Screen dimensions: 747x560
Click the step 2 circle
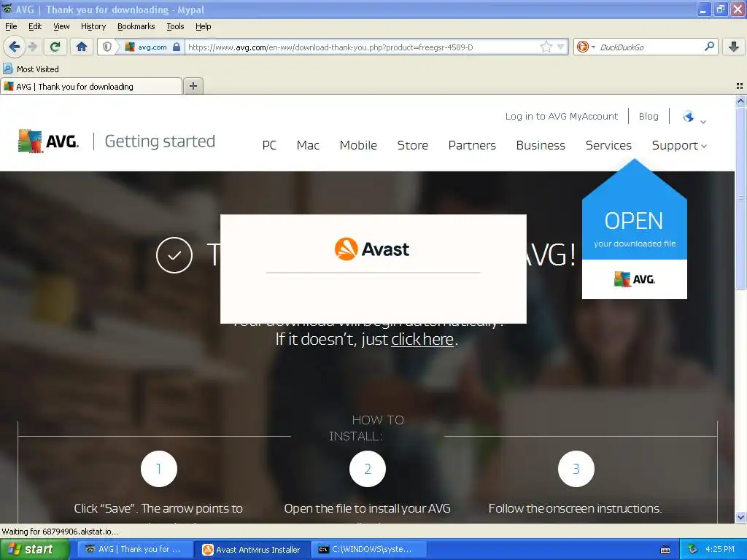368,469
